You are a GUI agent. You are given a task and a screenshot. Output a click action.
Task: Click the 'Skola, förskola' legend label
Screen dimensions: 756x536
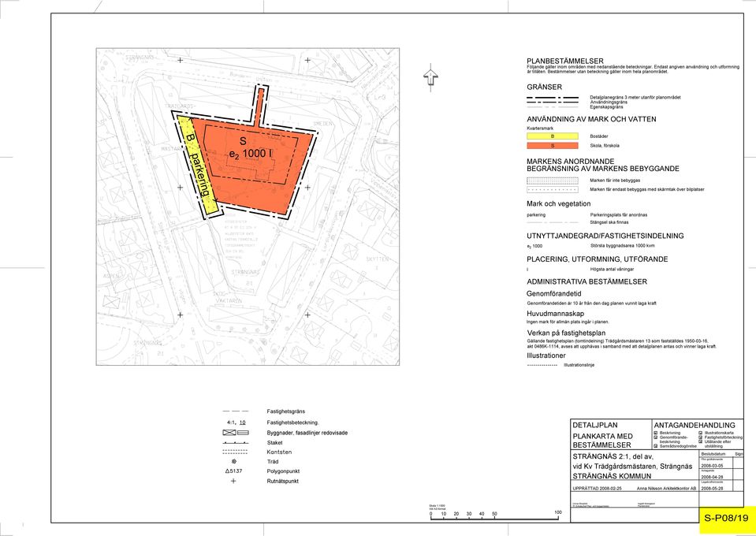click(x=605, y=146)
